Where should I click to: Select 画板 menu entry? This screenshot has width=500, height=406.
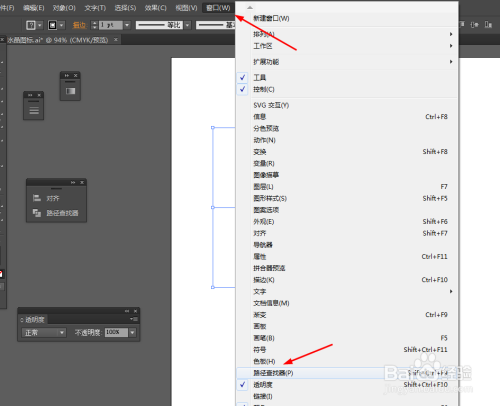click(347, 326)
